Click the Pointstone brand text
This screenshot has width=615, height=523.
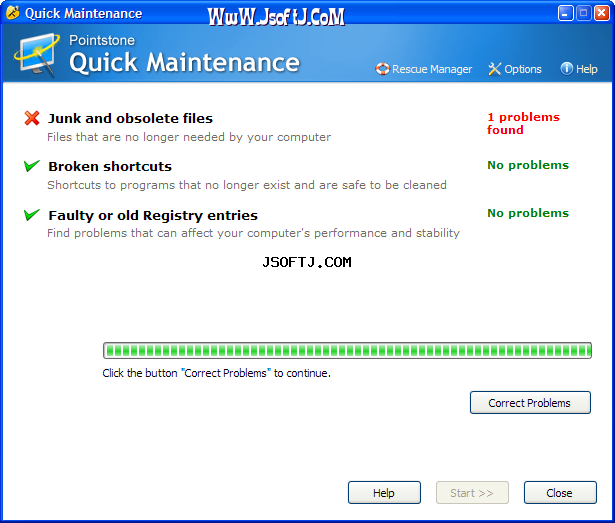(x=102, y=40)
